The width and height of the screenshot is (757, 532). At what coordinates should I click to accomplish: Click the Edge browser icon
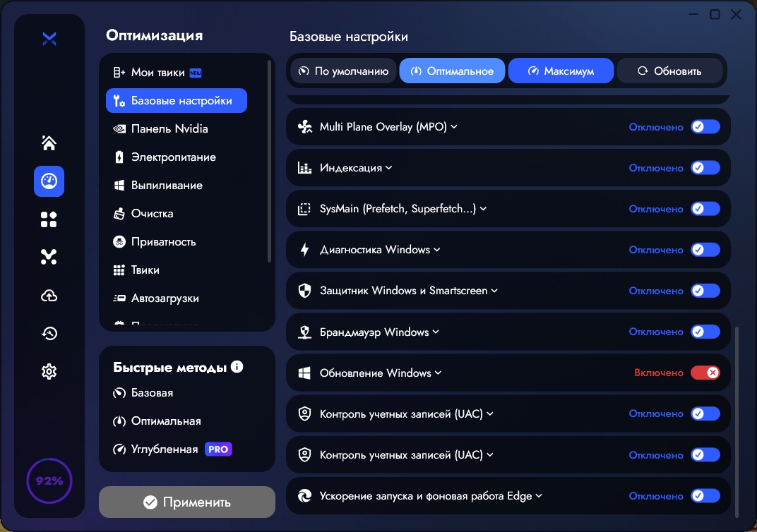pos(304,496)
